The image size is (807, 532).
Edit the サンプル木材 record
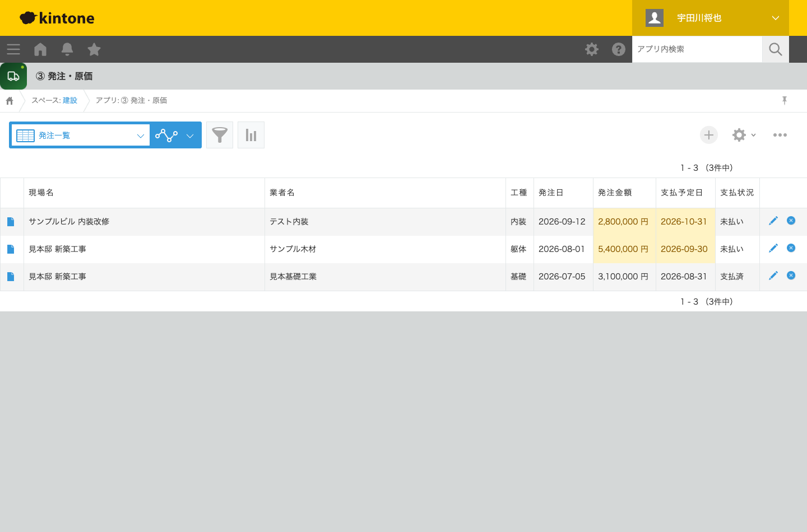pos(773,248)
